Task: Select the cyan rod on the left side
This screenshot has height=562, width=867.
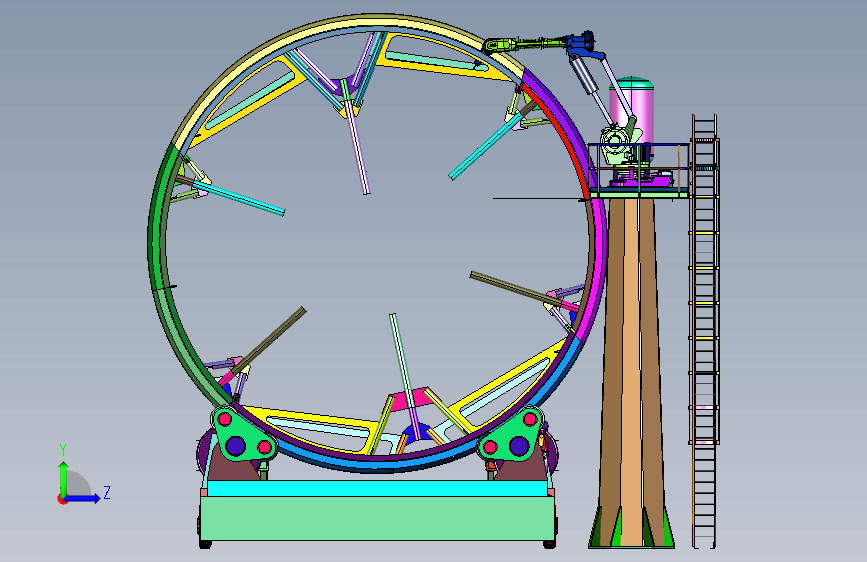Action: [239, 198]
